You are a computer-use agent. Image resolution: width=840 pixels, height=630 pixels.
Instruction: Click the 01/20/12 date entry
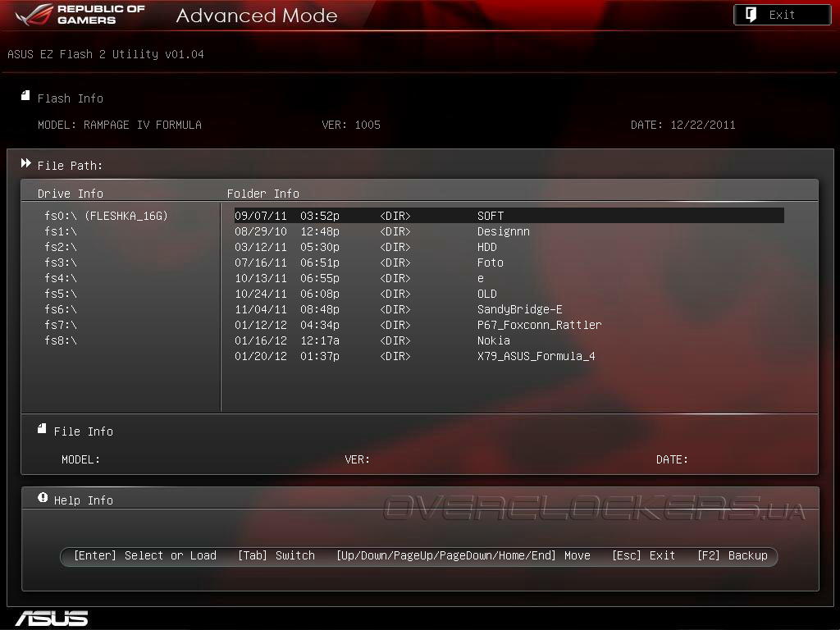261,356
